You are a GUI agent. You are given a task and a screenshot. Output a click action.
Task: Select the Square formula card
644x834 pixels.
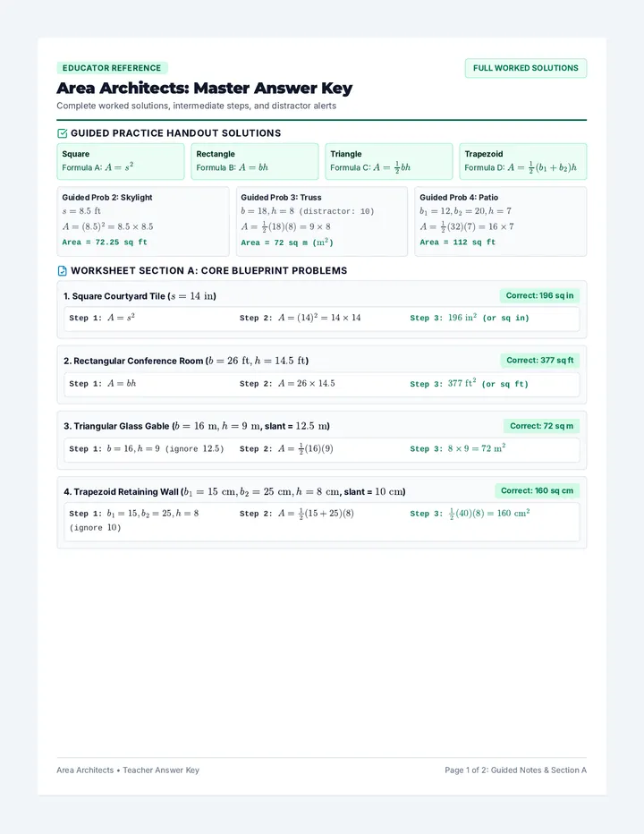pos(121,161)
